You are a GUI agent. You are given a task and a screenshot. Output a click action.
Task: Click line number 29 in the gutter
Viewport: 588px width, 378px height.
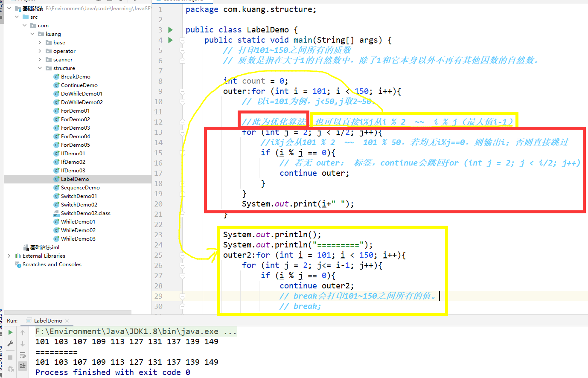coord(158,296)
